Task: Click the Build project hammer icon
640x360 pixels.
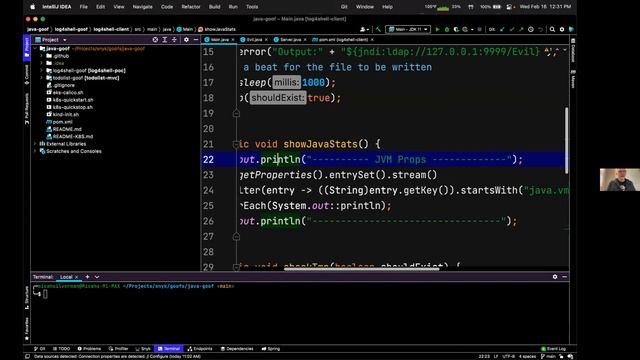Action: pos(378,29)
